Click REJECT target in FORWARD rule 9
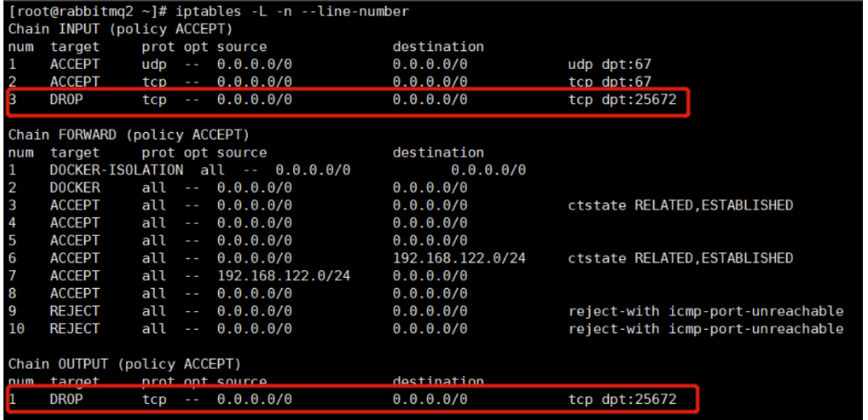The width and height of the screenshot is (868, 420). [x=74, y=311]
